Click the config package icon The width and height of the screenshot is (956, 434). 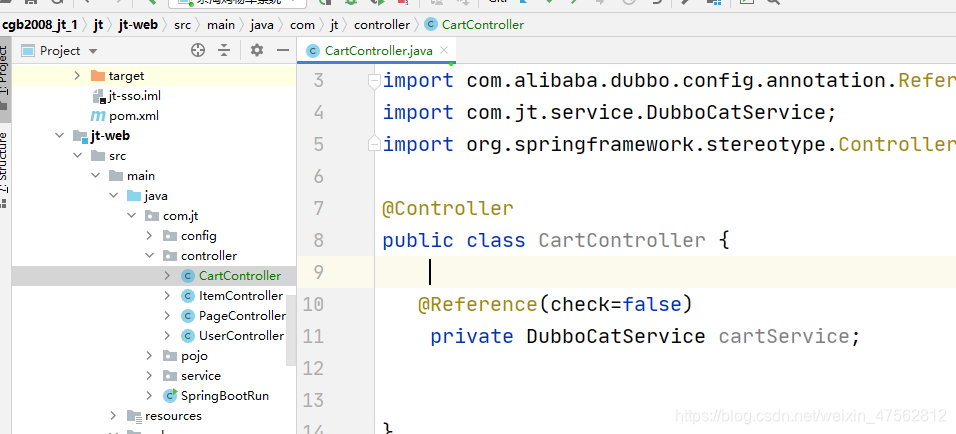[x=170, y=235]
